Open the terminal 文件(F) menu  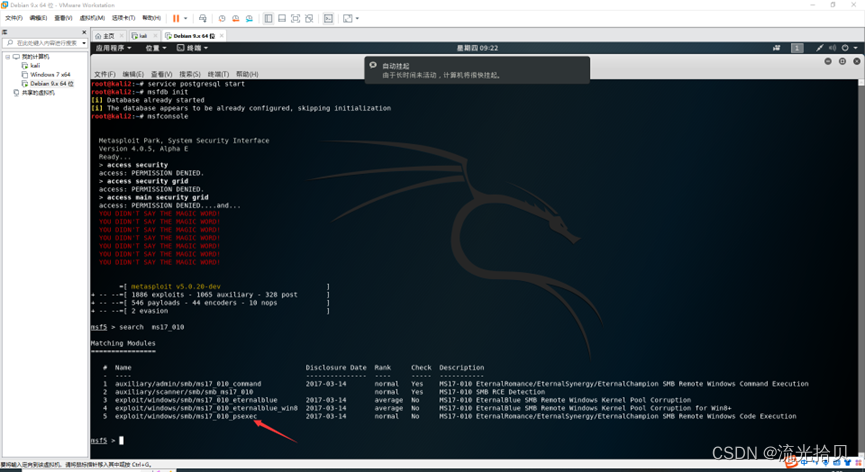point(104,74)
